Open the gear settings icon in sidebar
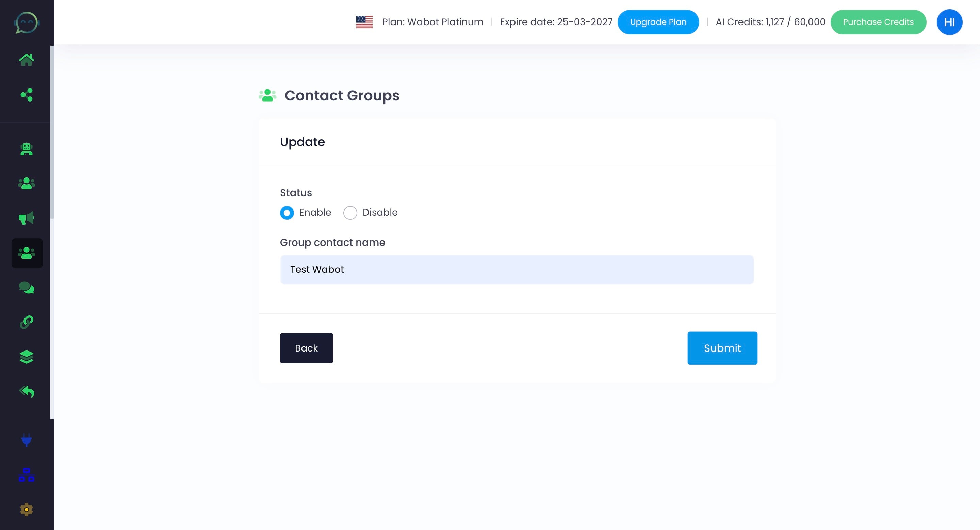Viewport: 980px width, 530px height. 26,510
